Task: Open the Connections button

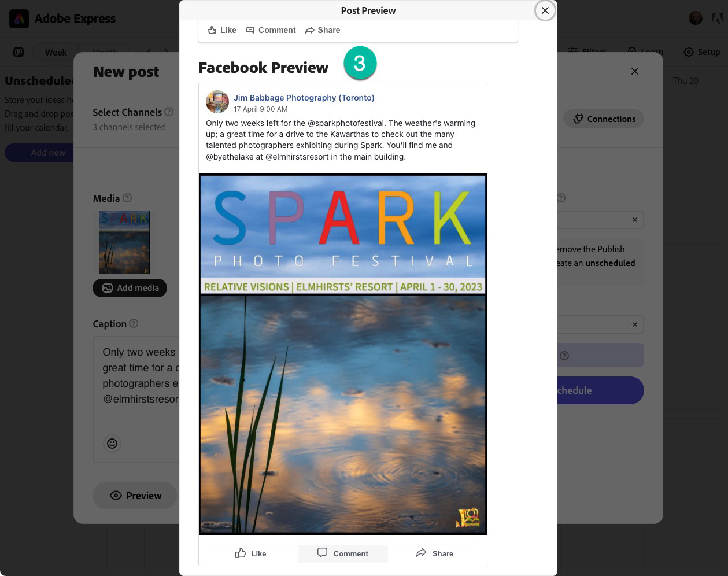Action: click(x=604, y=119)
